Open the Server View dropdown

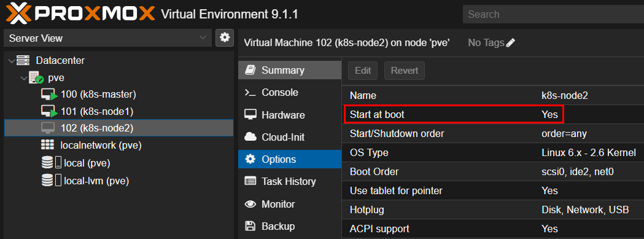pos(108,38)
